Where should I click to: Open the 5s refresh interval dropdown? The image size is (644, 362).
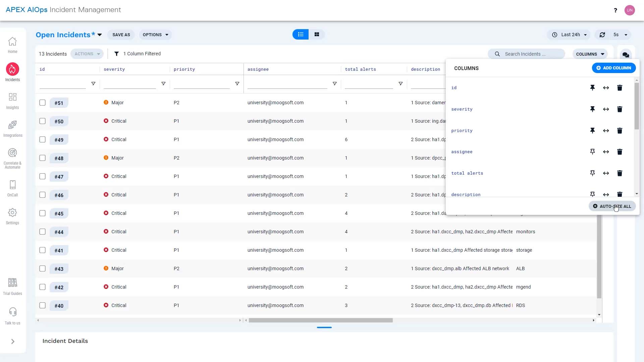(620, 35)
